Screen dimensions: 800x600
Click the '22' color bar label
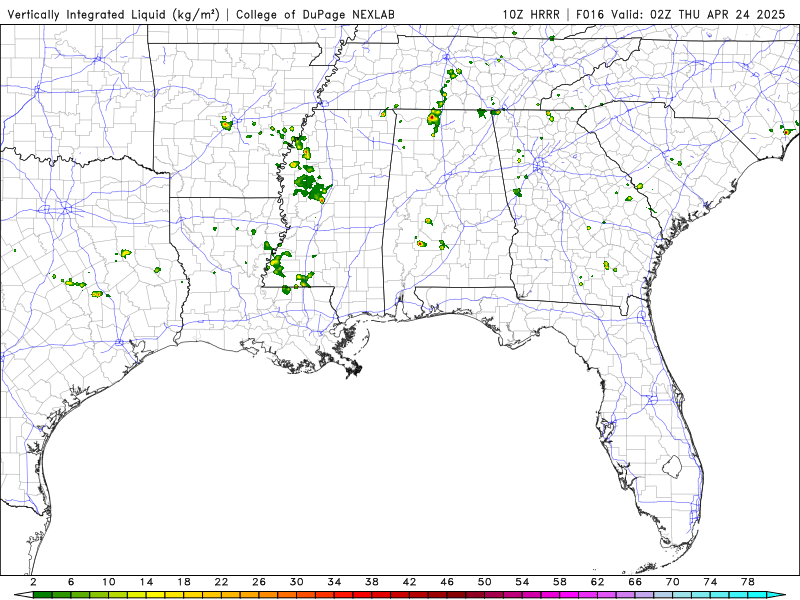click(221, 582)
